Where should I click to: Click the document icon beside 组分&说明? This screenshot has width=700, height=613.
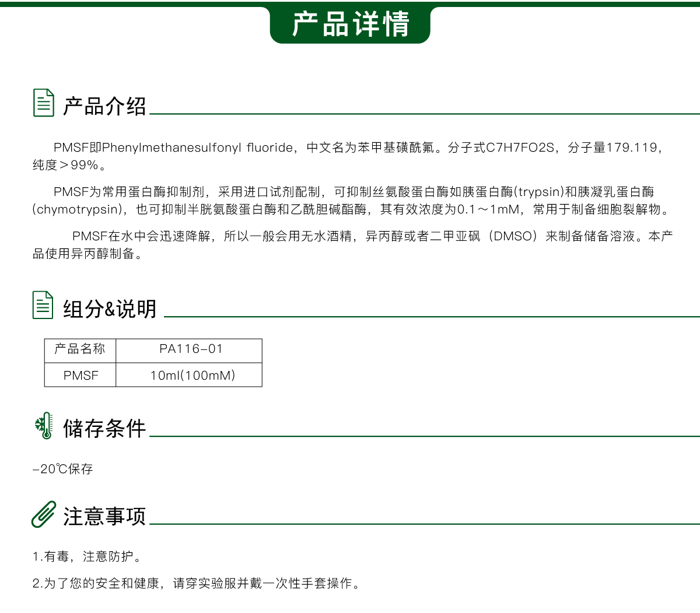coord(43,305)
